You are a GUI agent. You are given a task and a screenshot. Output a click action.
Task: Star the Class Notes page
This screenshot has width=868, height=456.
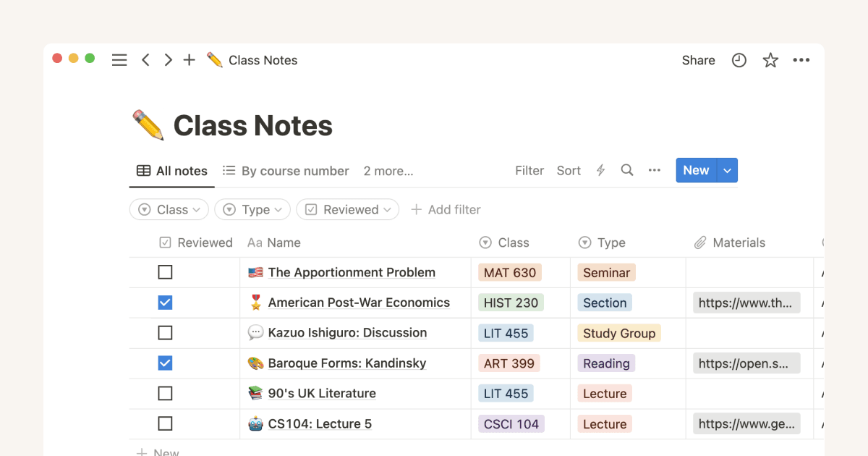point(770,60)
